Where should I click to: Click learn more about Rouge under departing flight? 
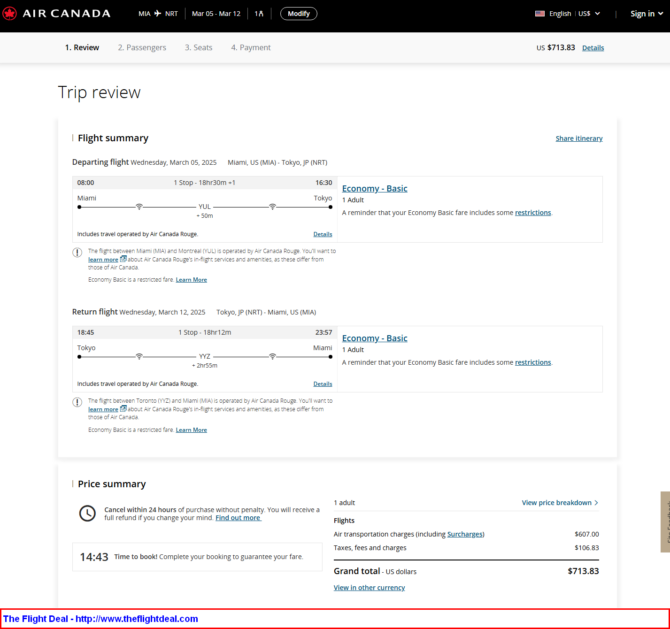pos(103,259)
